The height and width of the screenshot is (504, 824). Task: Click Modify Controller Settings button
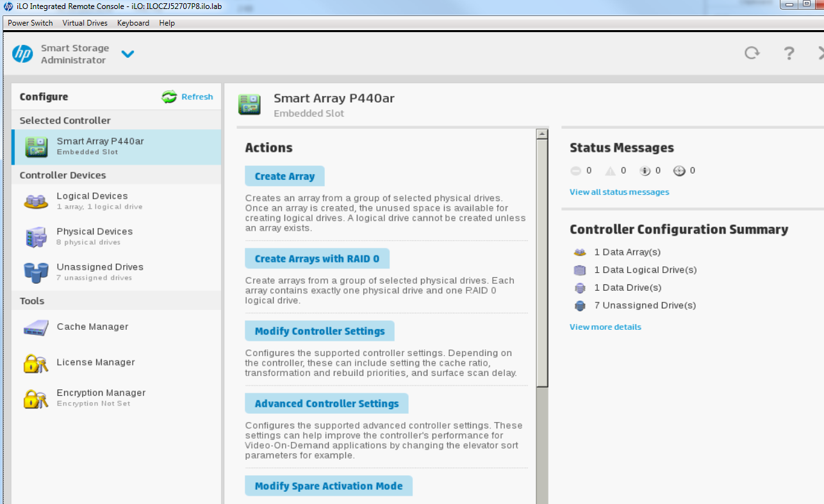[x=320, y=331]
